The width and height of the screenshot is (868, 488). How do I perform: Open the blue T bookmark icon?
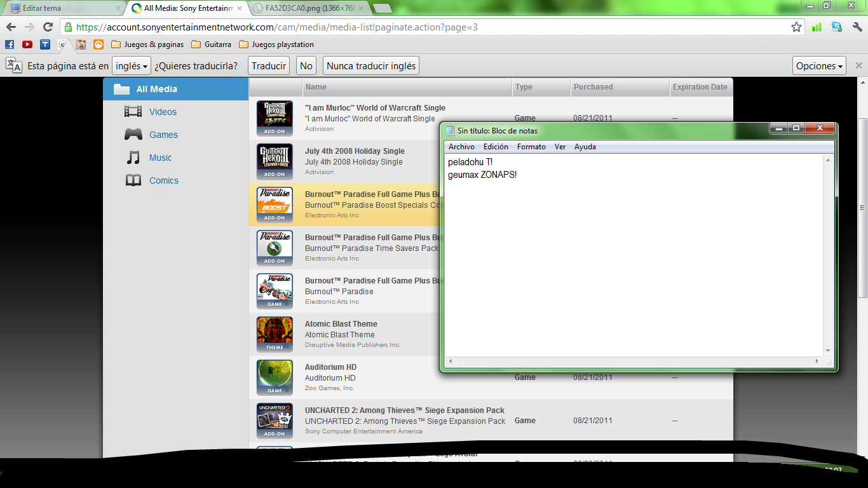point(45,44)
